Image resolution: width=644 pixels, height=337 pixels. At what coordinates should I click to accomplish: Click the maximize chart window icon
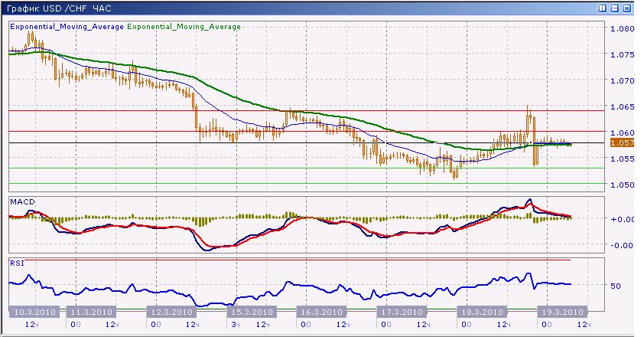click(626, 8)
